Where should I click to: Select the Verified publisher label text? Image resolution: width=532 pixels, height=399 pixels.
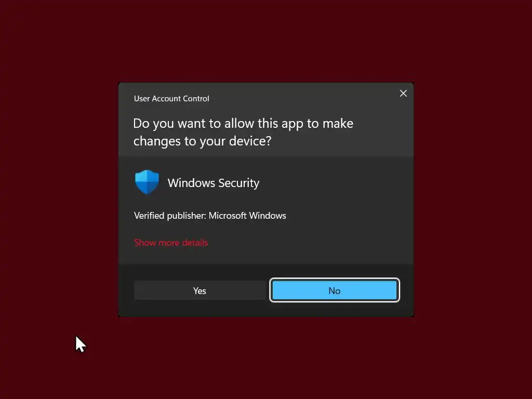170,216
